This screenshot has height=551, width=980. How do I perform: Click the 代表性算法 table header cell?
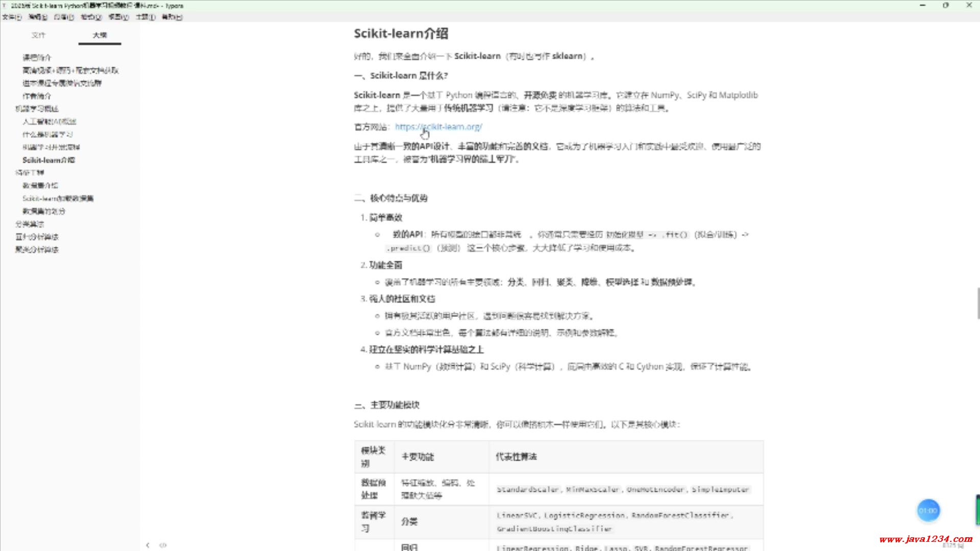coord(516,457)
